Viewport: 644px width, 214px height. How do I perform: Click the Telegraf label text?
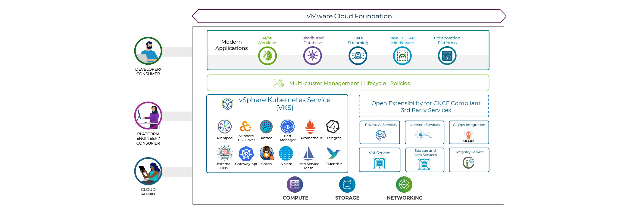pos(334,138)
